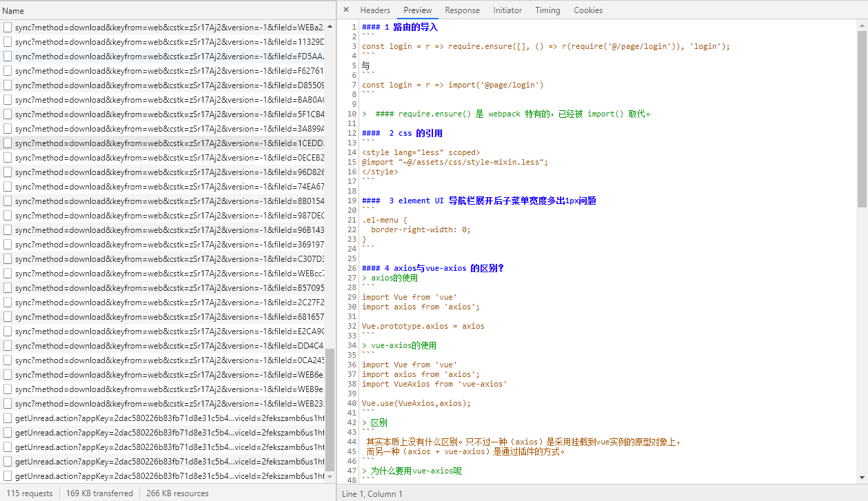The width and height of the screenshot is (868, 501).
Task: Click file icon of fileId=3A899A request
Action: click(8, 128)
